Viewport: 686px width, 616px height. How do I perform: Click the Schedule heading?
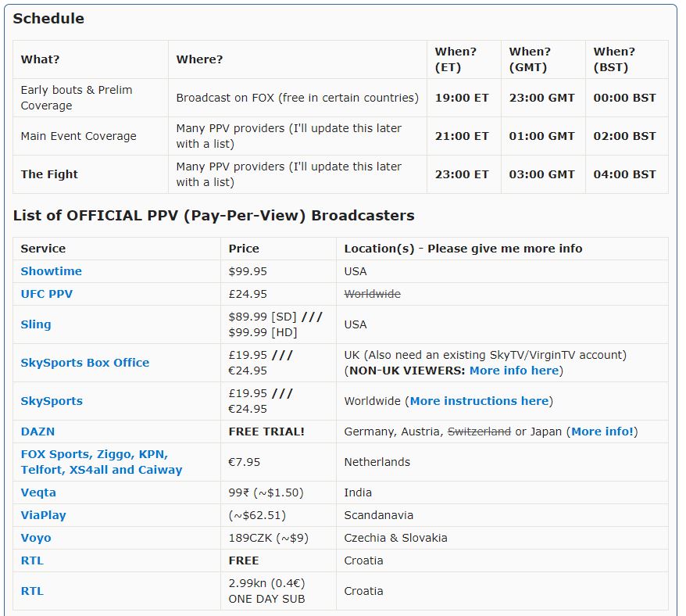pyautogui.click(x=48, y=19)
